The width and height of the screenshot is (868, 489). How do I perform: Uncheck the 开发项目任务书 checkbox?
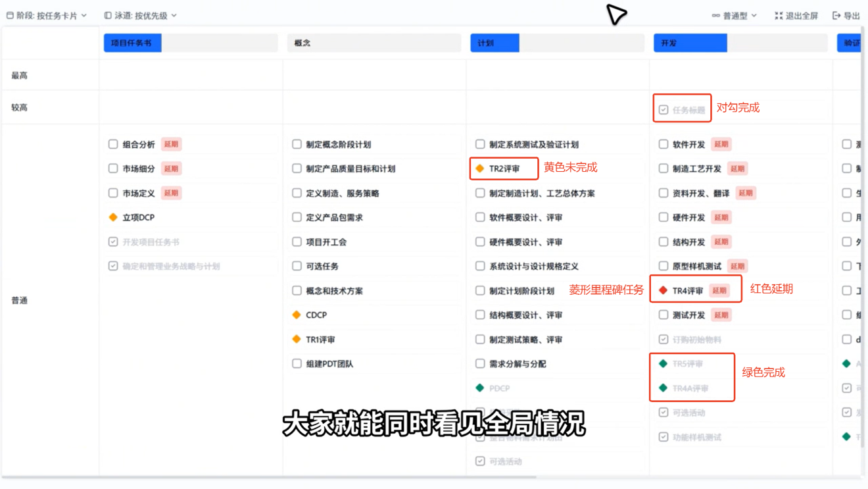113,242
